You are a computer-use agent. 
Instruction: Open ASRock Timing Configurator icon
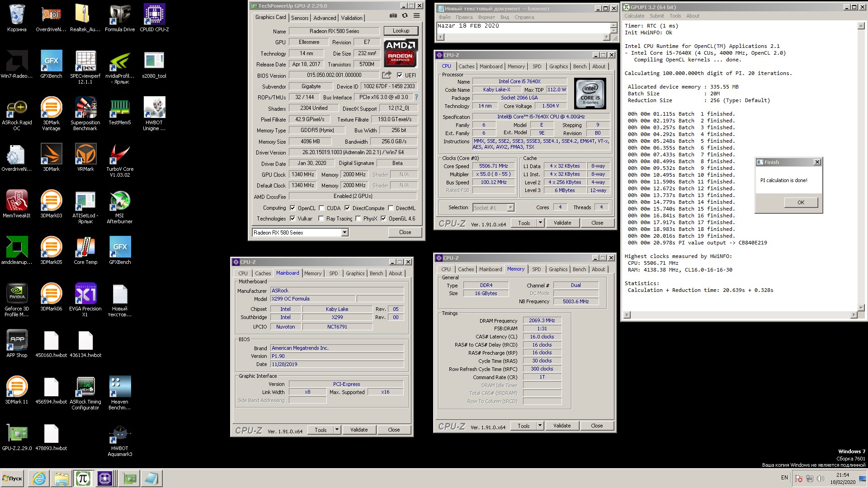(x=85, y=393)
